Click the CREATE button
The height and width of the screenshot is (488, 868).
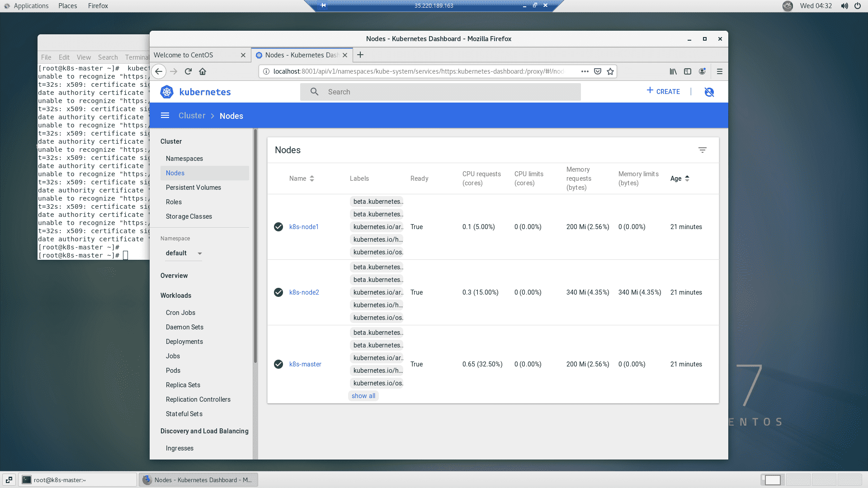click(x=663, y=91)
